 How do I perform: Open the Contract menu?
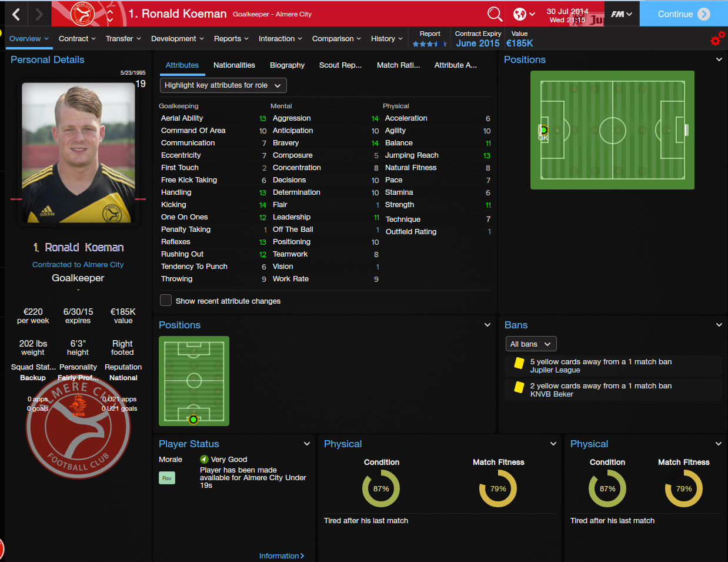77,39
